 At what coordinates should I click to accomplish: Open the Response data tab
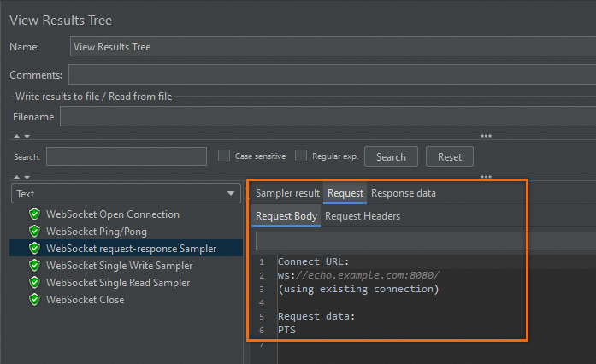coord(403,193)
